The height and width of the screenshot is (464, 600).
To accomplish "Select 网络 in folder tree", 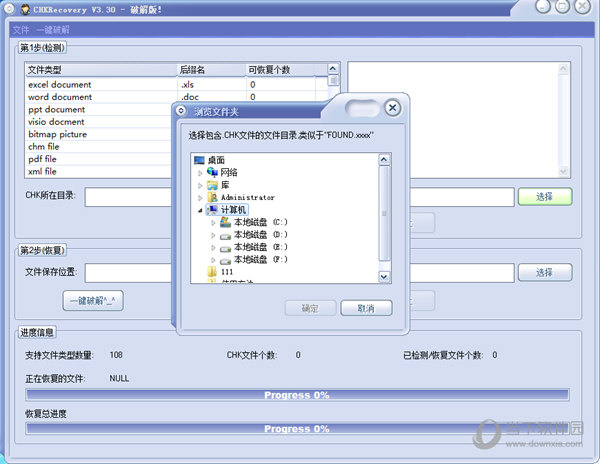I will 229,173.
